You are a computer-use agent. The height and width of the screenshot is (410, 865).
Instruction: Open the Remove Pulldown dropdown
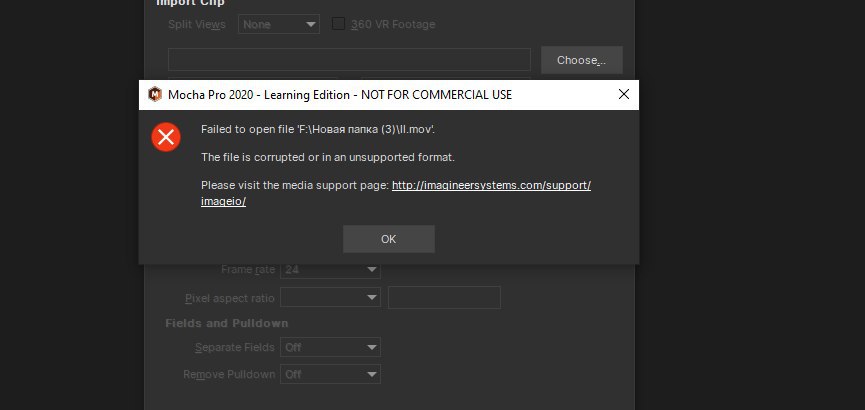(330, 374)
